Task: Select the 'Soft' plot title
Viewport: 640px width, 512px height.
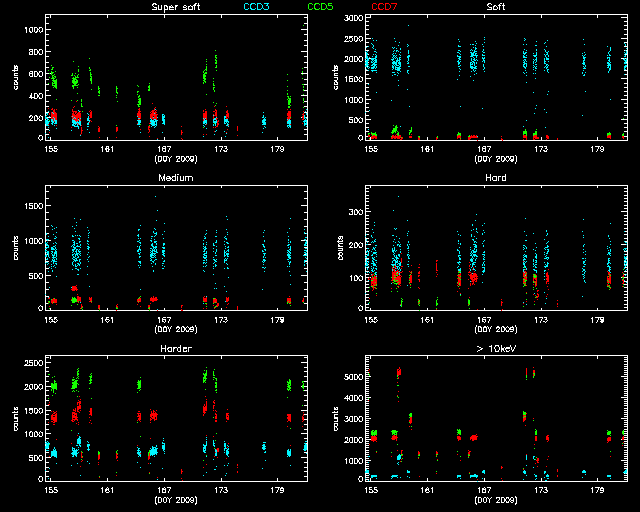Action: (x=495, y=7)
